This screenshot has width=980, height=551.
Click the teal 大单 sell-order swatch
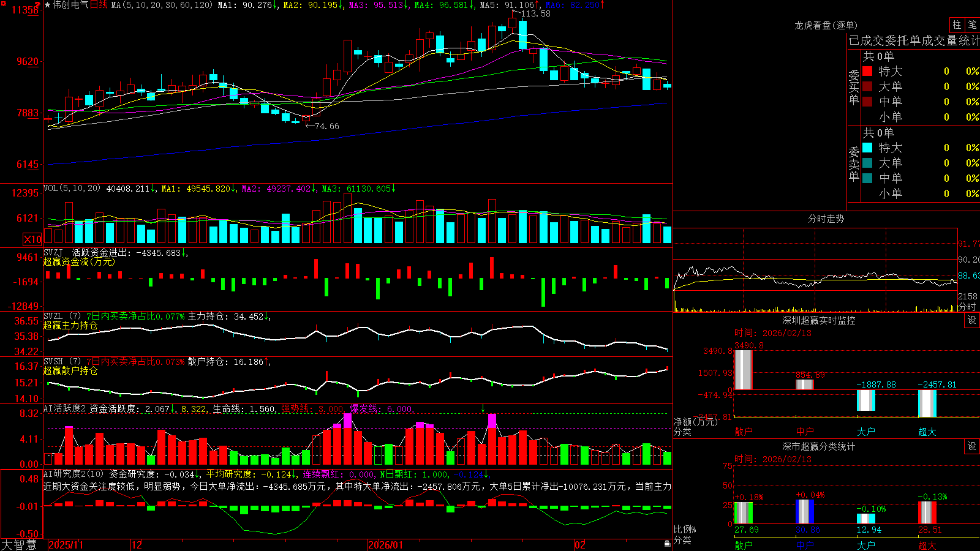click(x=867, y=163)
